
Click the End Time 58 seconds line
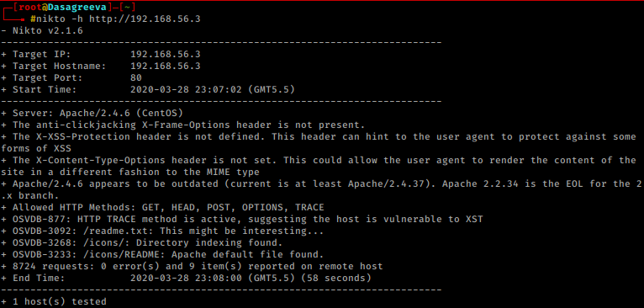click(x=186, y=279)
